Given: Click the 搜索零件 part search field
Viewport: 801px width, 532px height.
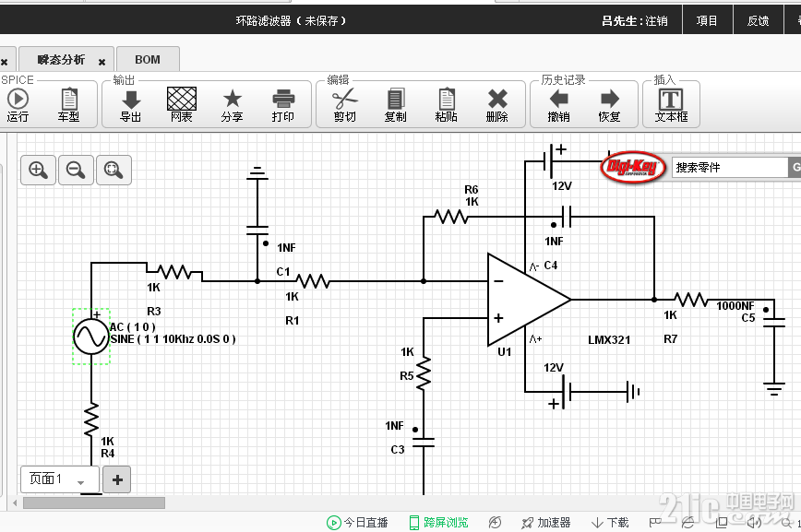Looking at the screenshot, I should [x=729, y=168].
